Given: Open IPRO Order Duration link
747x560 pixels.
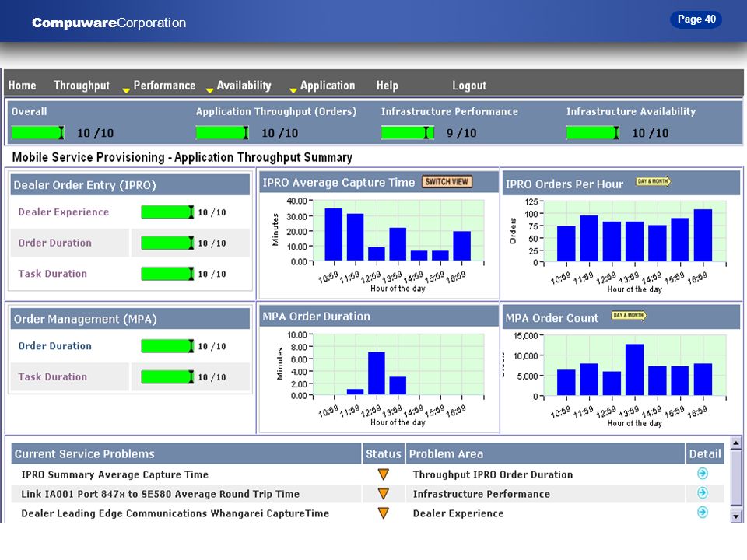Looking at the screenshot, I should (x=54, y=243).
